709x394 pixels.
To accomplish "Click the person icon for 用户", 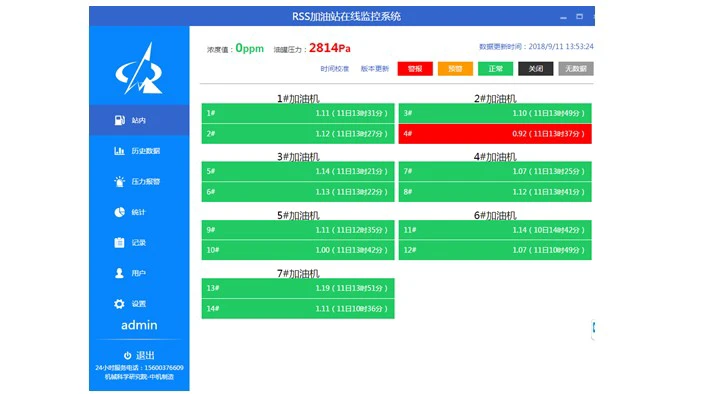I will click(119, 273).
